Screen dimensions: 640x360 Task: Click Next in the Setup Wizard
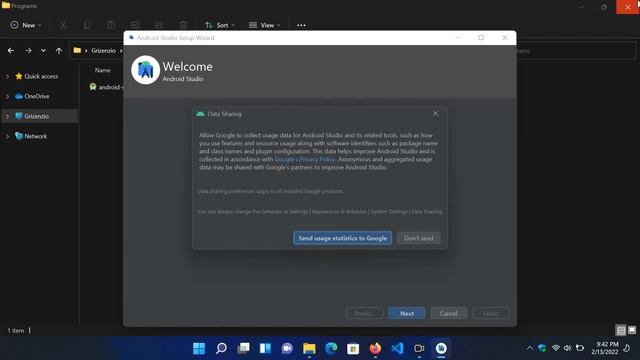coord(407,313)
